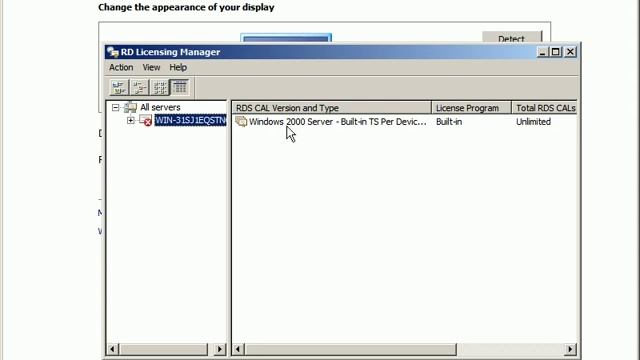640x360 pixels.
Task: Click the list pane horizontal scrollbar thumb
Action: [350, 349]
